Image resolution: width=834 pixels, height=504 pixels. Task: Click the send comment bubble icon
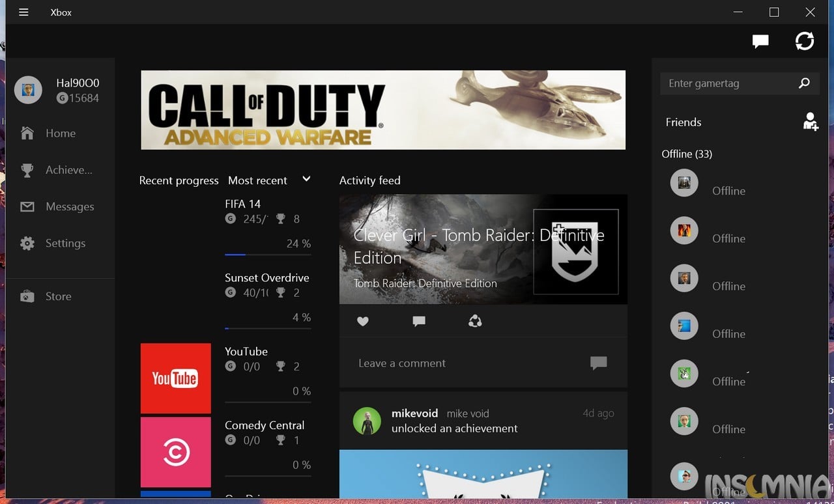(x=598, y=363)
